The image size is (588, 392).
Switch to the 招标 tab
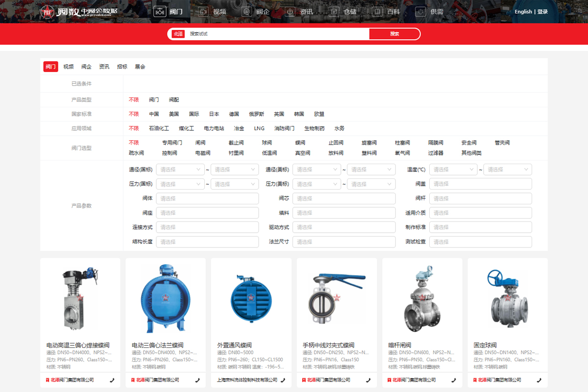(x=122, y=67)
